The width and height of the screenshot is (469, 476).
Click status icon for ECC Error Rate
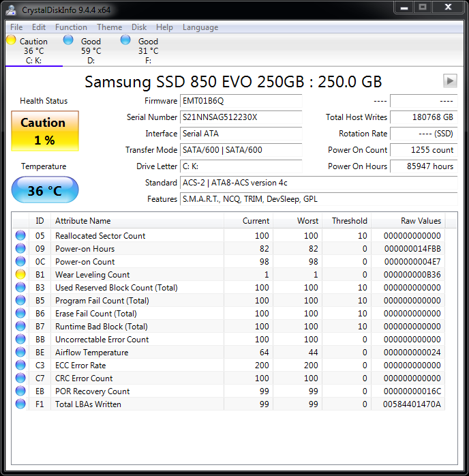click(x=20, y=365)
